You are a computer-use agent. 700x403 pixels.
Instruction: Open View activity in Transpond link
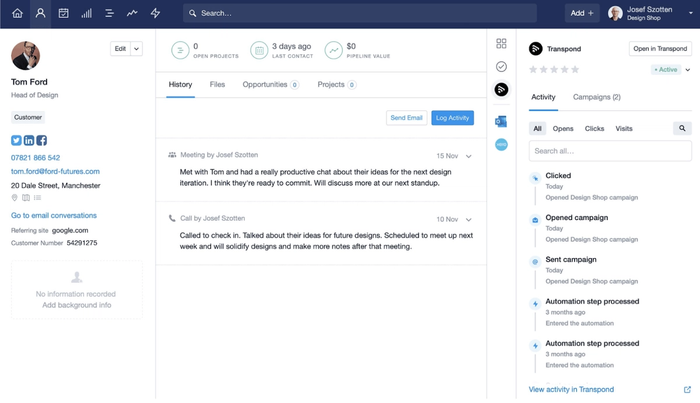(x=571, y=390)
